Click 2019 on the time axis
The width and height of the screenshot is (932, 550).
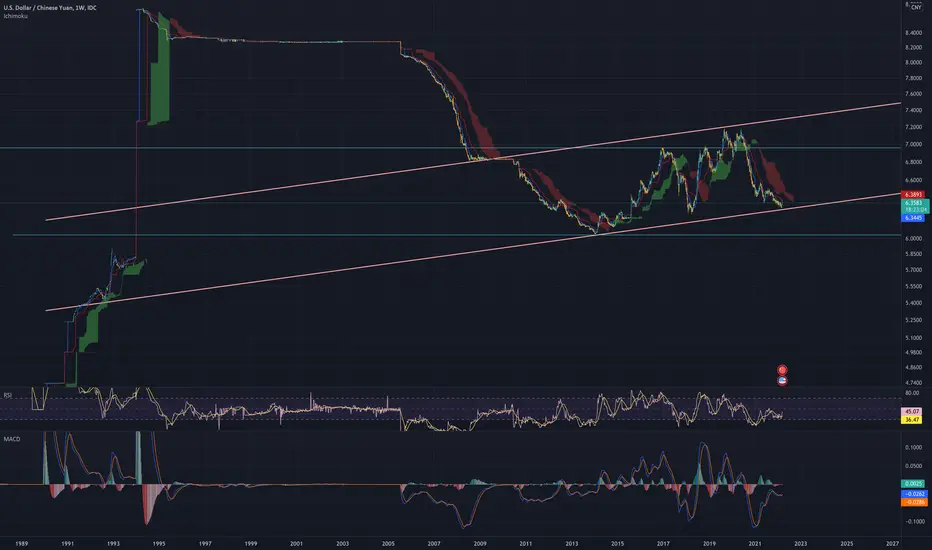(x=709, y=543)
